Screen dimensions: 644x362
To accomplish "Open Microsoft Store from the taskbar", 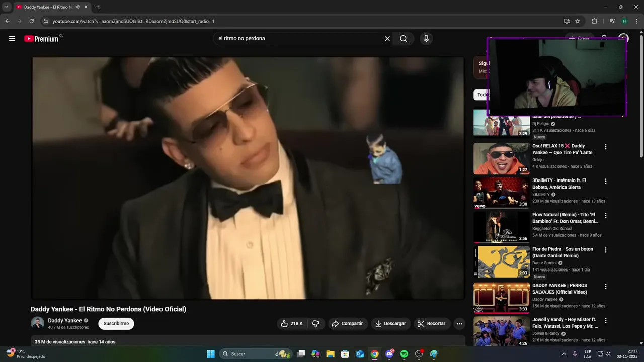I will click(345, 354).
